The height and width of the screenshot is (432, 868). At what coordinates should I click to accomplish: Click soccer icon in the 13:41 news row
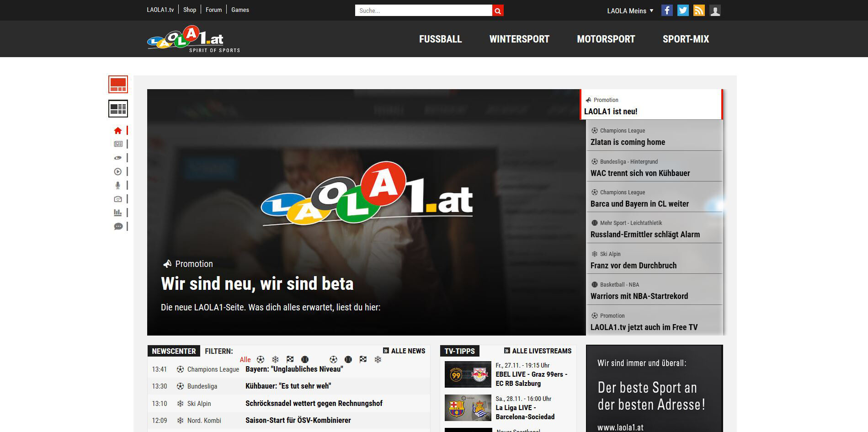[x=180, y=369]
